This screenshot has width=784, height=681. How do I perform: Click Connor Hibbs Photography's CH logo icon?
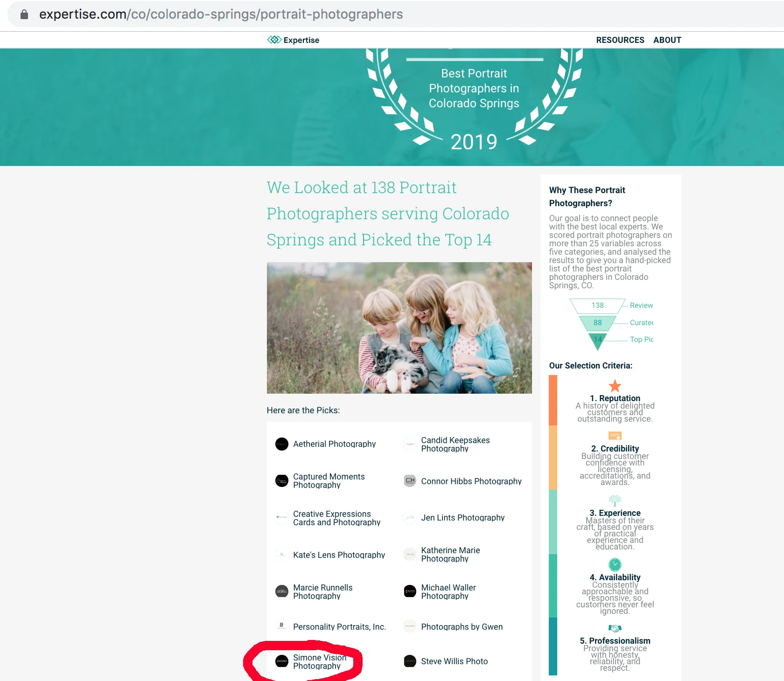click(x=410, y=480)
